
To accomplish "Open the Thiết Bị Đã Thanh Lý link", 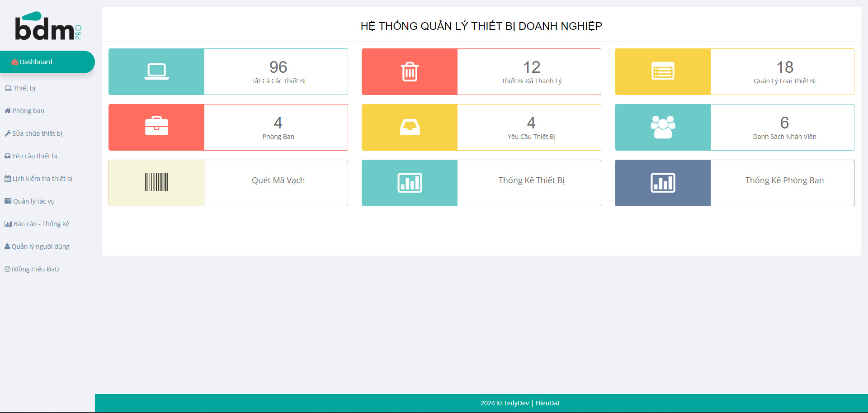I will coord(532,81).
